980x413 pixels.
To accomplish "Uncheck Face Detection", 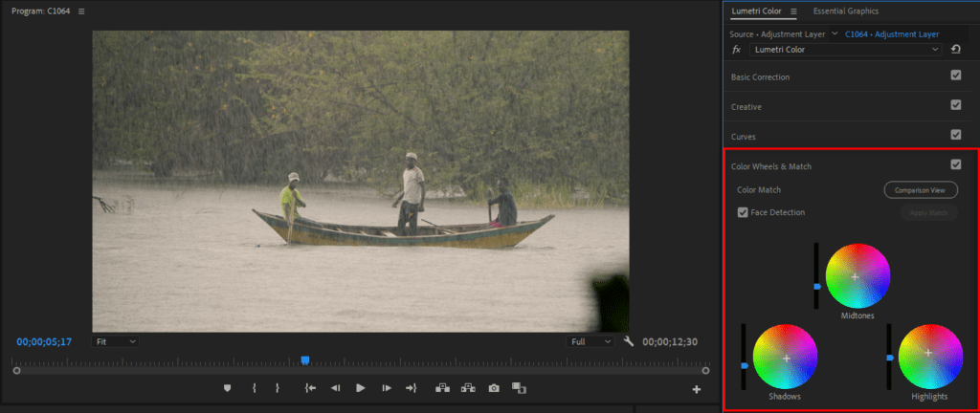I will [x=743, y=212].
